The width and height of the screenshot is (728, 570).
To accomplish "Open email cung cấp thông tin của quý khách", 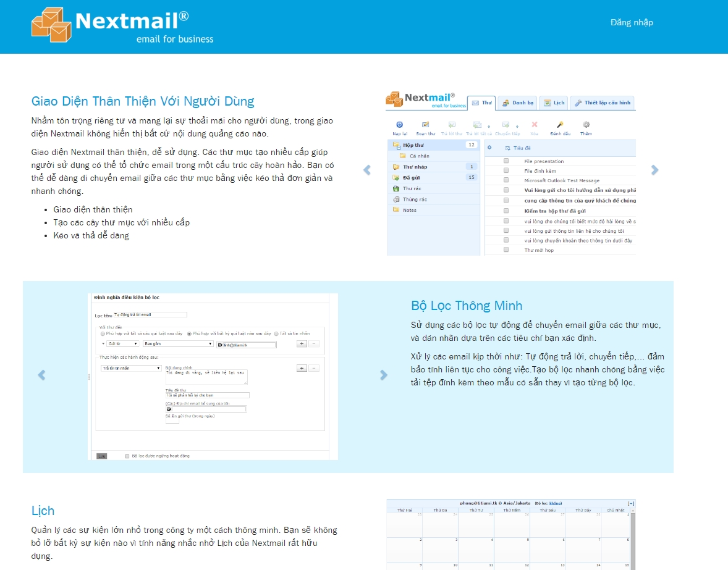I will tap(580, 200).
